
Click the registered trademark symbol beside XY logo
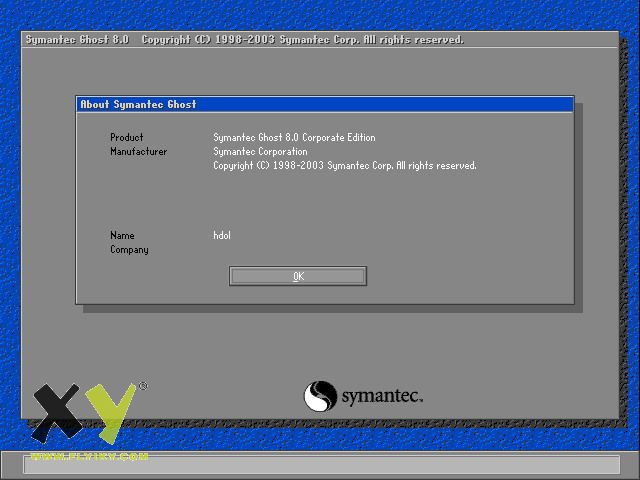[142, 386]
